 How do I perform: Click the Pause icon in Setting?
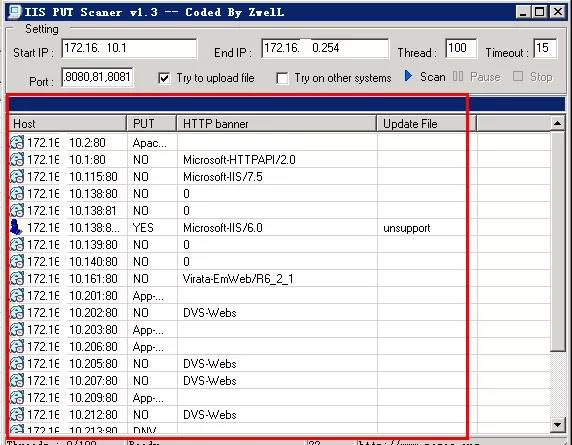coord(457,76)
